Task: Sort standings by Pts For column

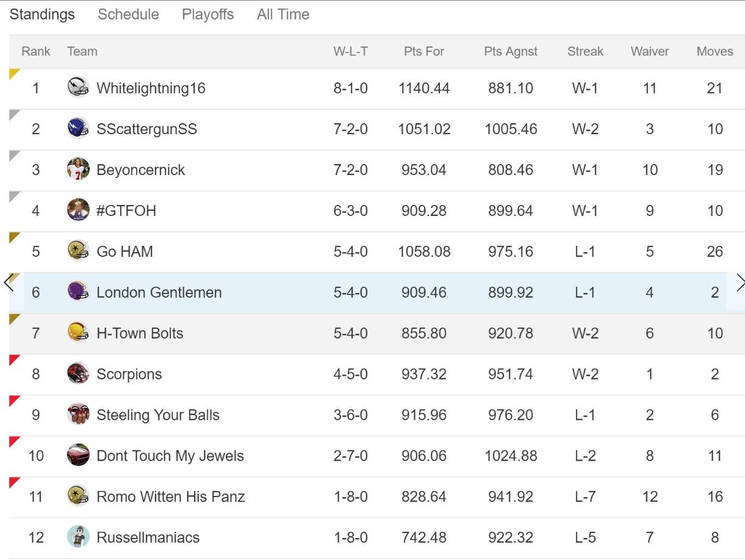Action: 424,51
